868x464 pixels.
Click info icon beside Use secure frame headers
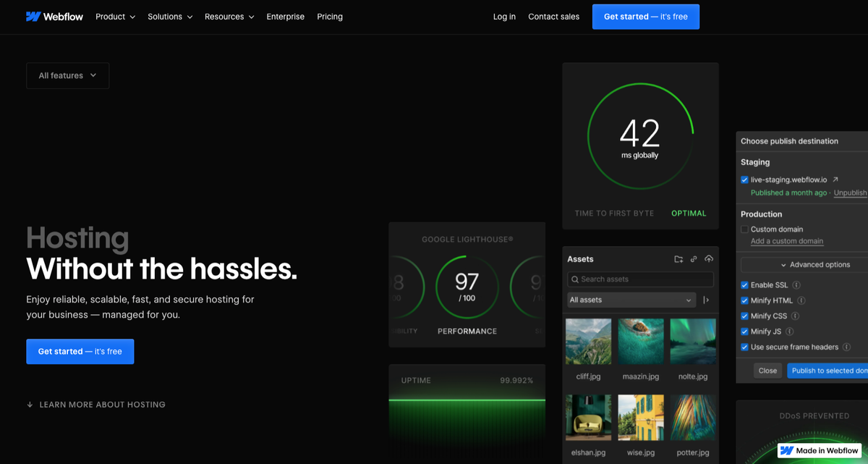846,347
